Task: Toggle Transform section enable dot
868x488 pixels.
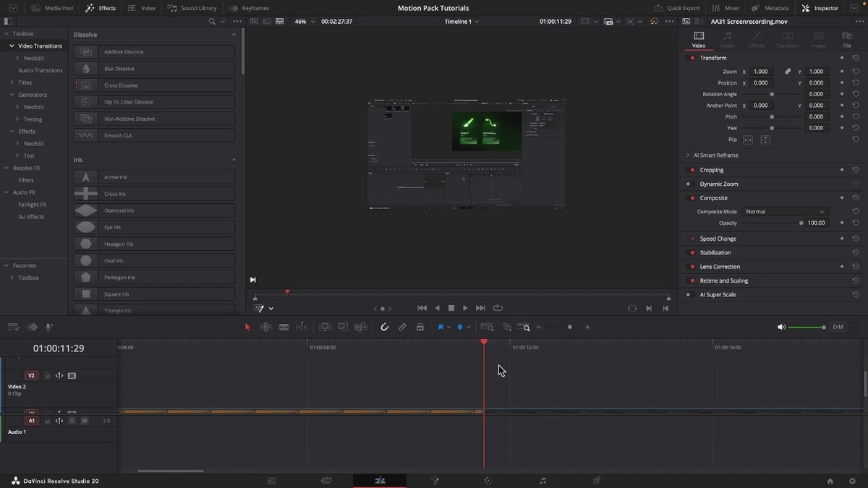Action: 692,58
